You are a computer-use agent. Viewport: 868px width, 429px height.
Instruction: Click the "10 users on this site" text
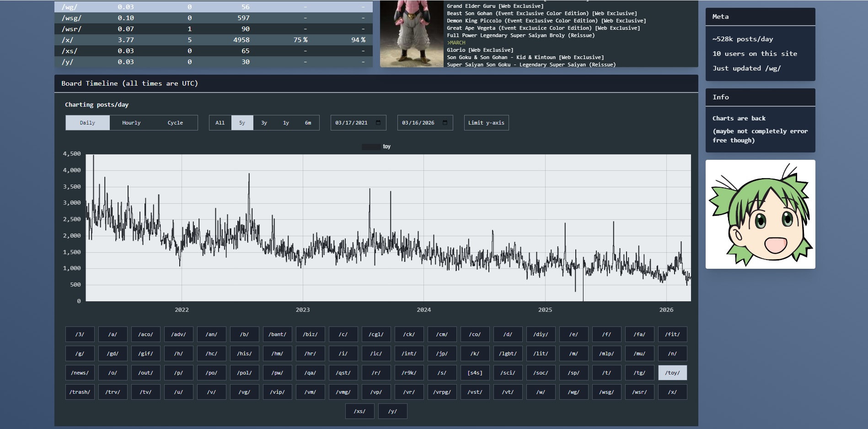pyautogui.click(x=755, y=54)
